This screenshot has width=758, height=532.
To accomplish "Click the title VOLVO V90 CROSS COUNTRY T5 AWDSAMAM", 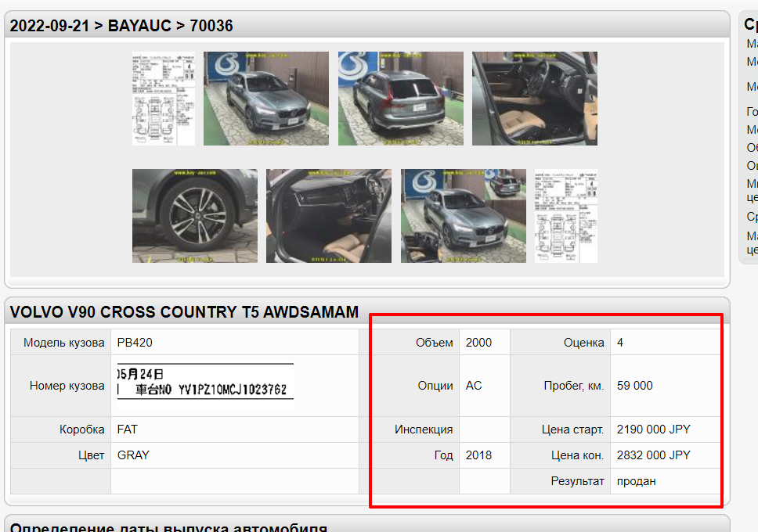I will (184, 312).
